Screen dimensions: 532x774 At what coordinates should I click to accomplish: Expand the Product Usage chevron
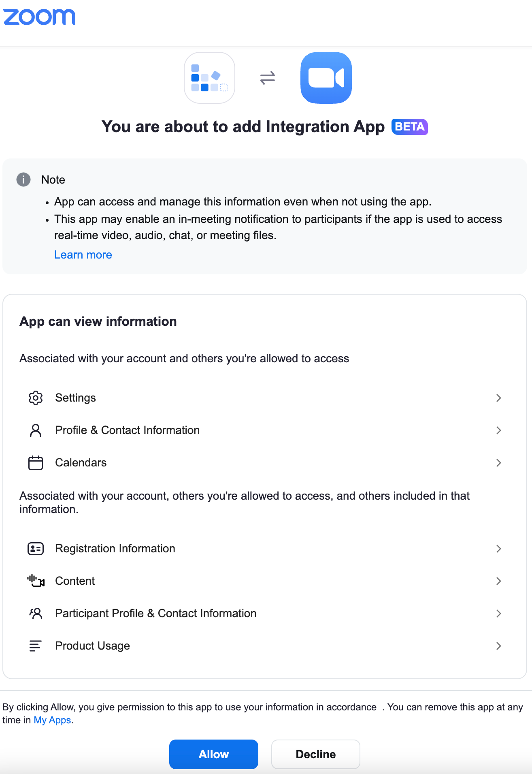(x=499, y=646)
